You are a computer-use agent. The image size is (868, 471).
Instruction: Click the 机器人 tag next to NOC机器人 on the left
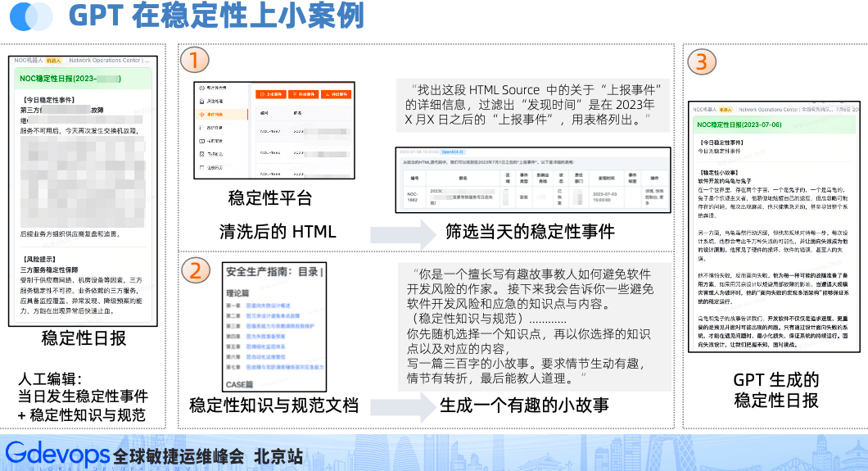54,61
